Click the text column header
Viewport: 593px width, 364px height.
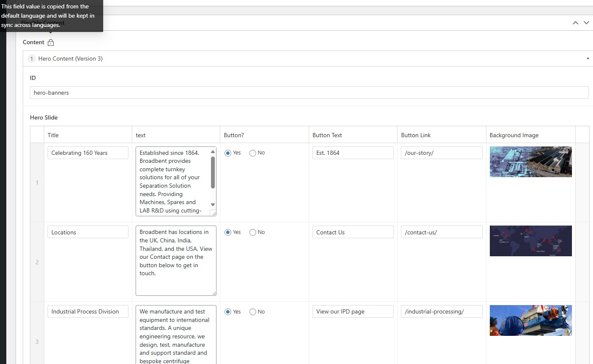pyautogui.click(x=141, y=135)
